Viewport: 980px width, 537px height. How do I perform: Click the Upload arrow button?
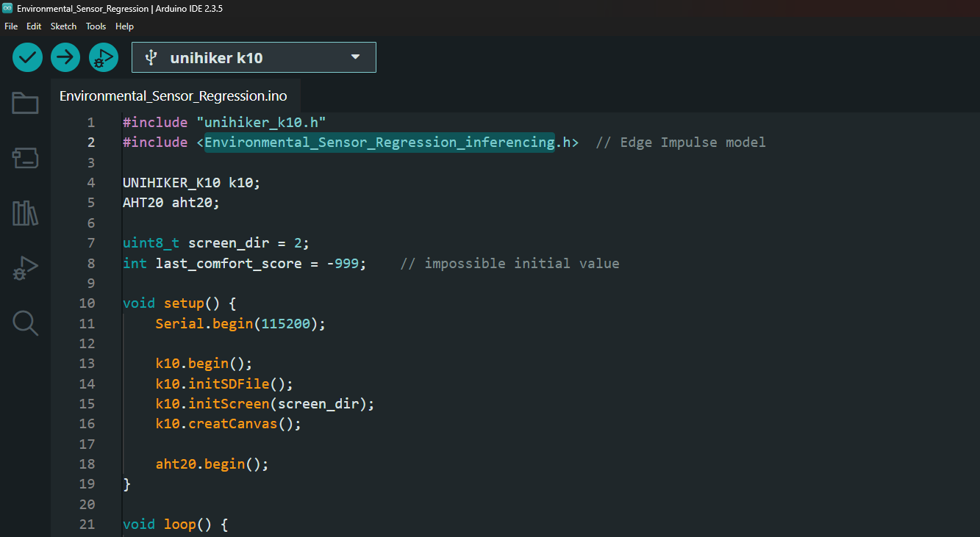point(65,57)
